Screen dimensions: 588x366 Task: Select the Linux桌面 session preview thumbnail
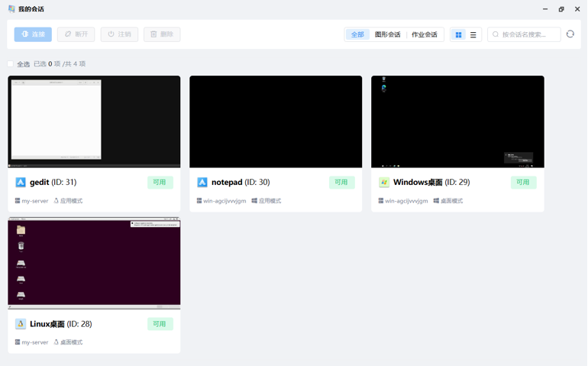94,263
